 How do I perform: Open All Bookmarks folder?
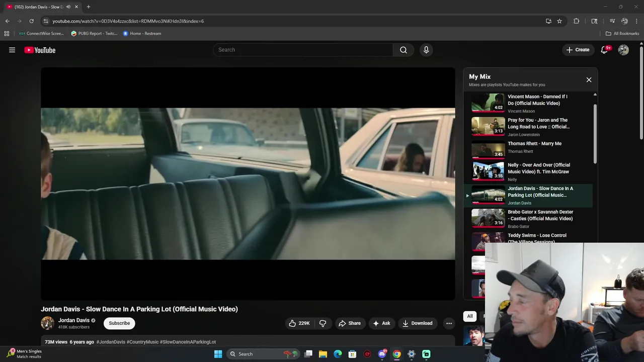click(x=622, y=34)
